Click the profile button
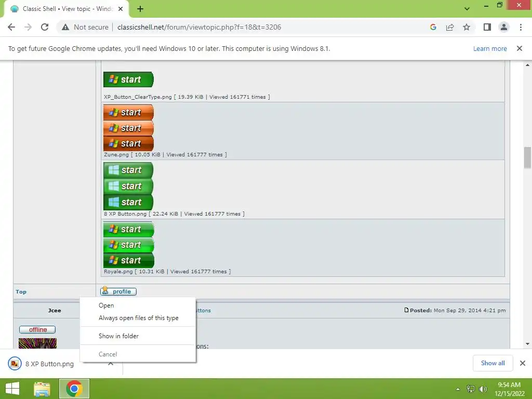The image size is (532, 399). pyautogui.click(x=118, y=291)
